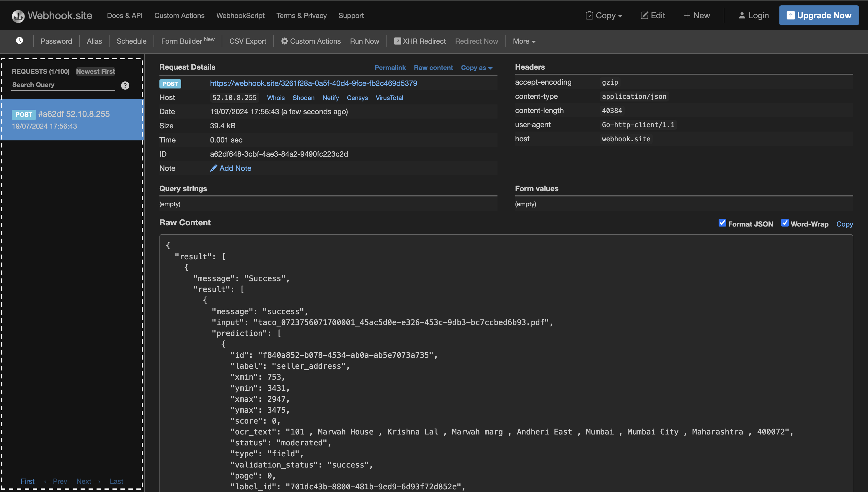868x492 pixels.
Task: Click the Edit pencil-square icon
Action: 645,16
